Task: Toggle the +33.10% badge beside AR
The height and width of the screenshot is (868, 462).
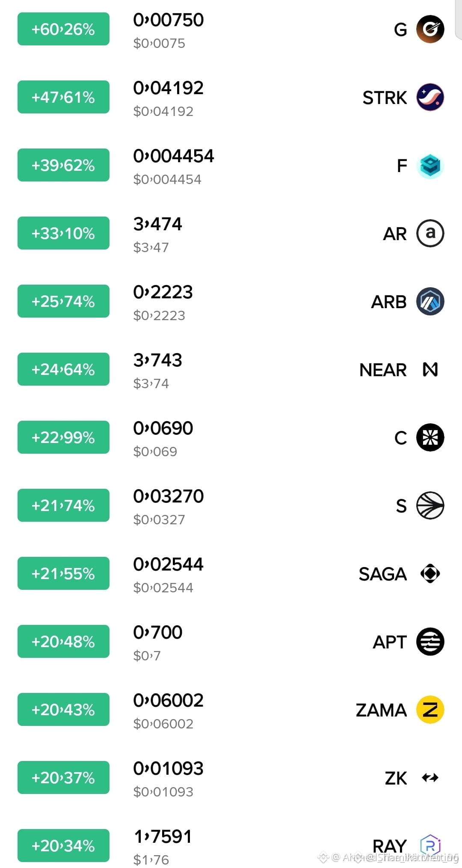Action: pos(63,233)
